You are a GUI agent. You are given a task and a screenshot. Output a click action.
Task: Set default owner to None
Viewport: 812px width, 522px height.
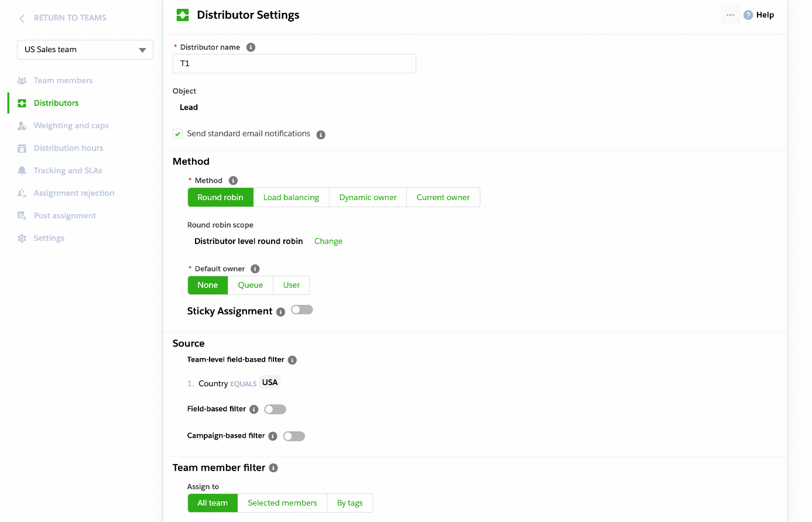208,286
